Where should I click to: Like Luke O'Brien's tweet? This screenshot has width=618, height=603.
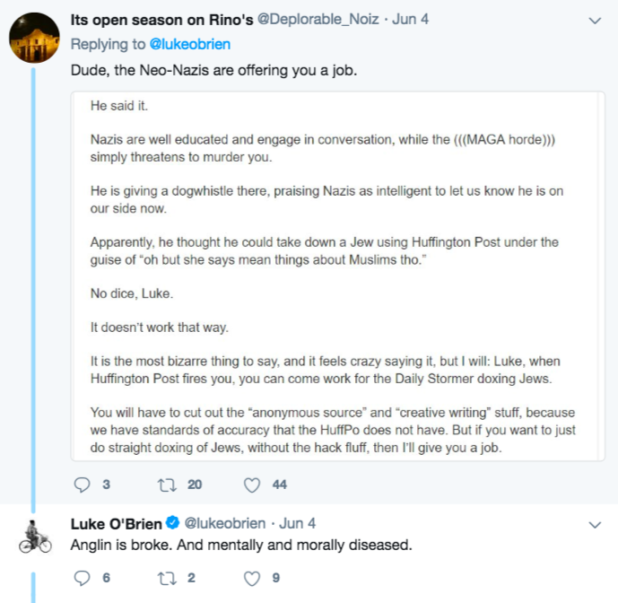point(252,578)
